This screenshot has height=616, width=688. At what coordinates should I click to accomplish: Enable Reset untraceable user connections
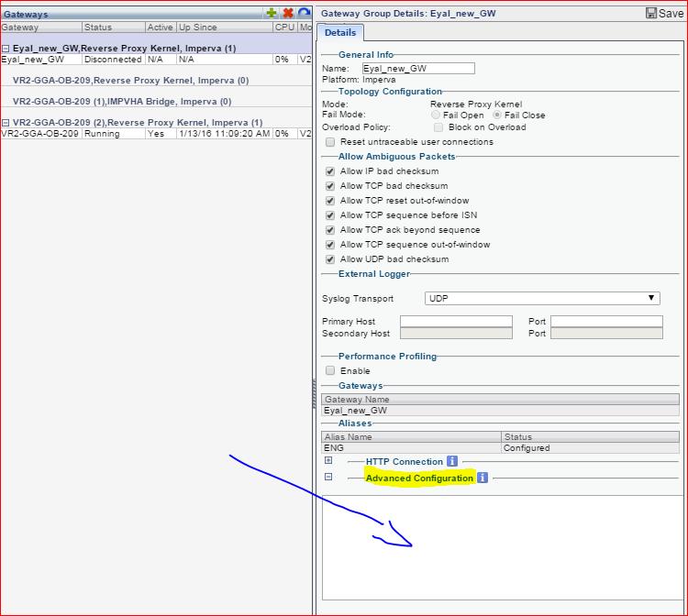click(330, 142)
